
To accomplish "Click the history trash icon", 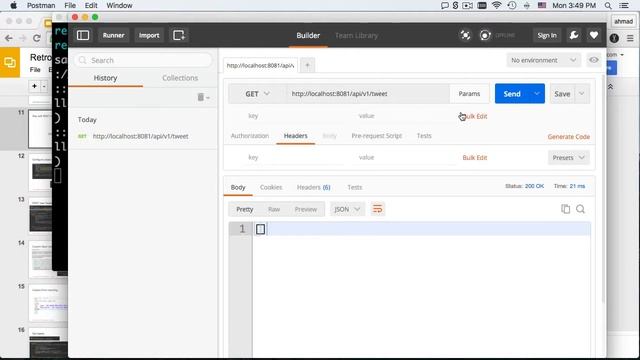I will point(200,97).
